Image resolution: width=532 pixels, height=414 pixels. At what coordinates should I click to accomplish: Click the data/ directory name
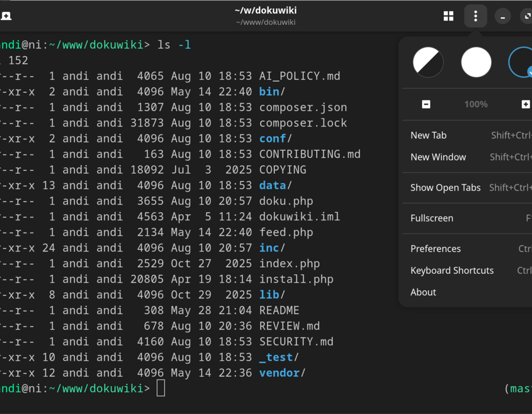275,185
